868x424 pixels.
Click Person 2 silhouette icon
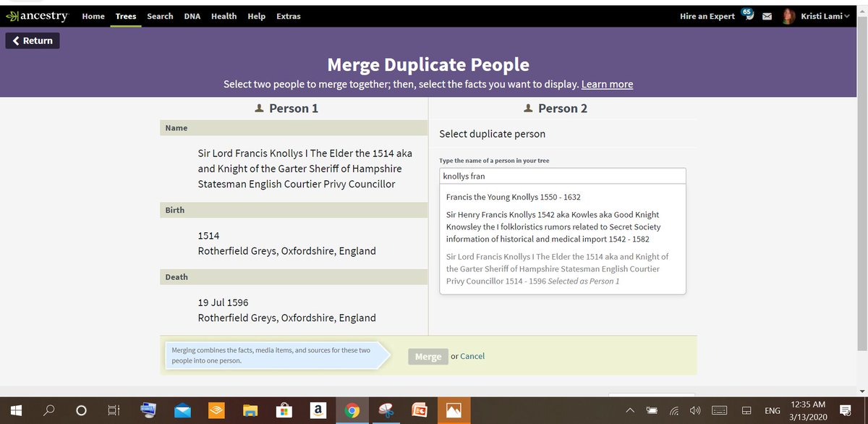[528, 109]
